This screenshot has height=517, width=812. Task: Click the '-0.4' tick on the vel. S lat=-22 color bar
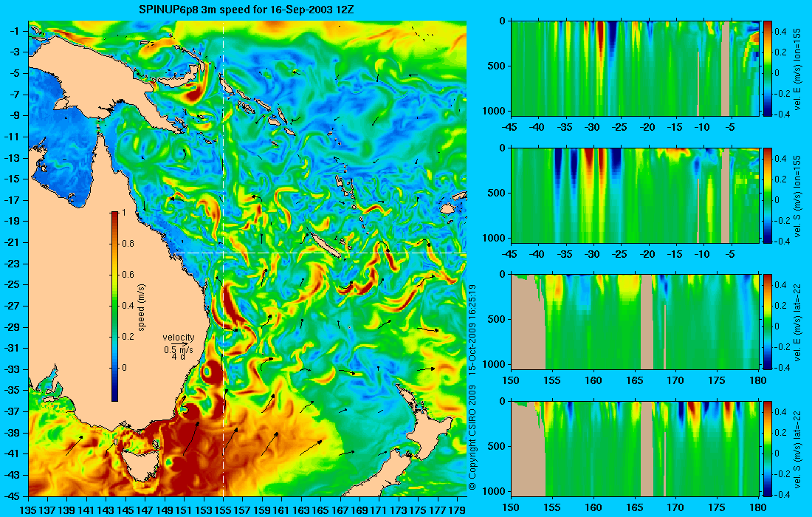tap(780, 494)
